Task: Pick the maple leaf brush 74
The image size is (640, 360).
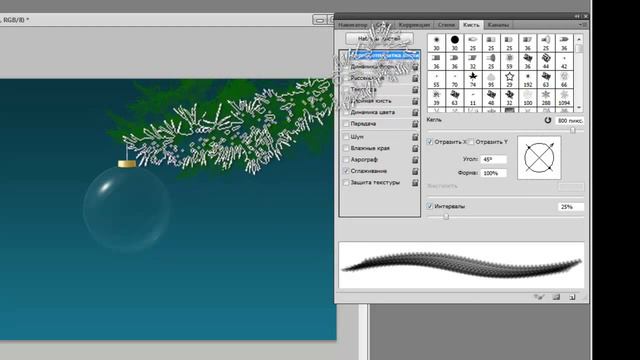Action: pyautogui.click(x=473, y=79)
